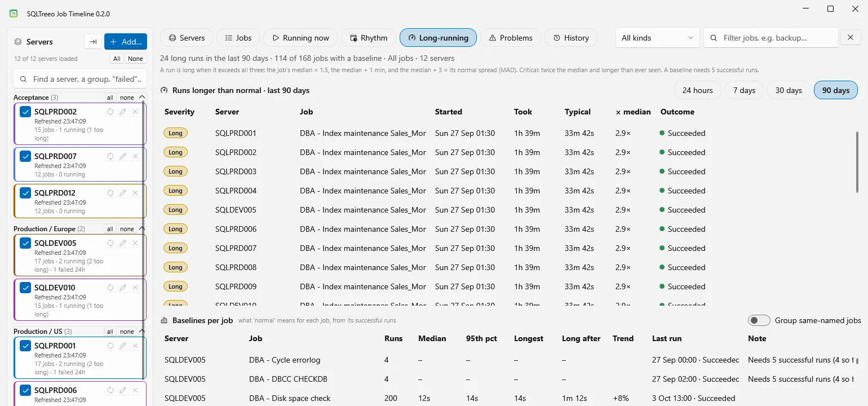
Task: Clear the job filter with the X button
Action: (x=851, y=38)
